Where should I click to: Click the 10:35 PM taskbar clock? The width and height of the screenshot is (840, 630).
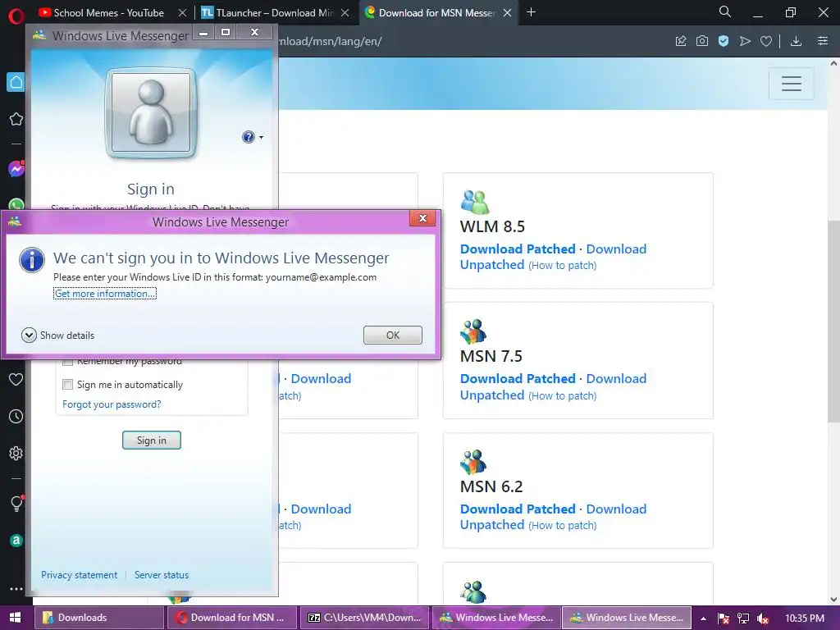click(805, 619)
